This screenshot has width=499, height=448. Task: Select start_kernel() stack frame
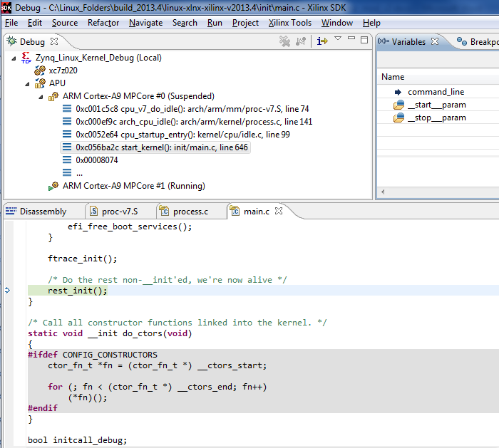coord(162,147)
